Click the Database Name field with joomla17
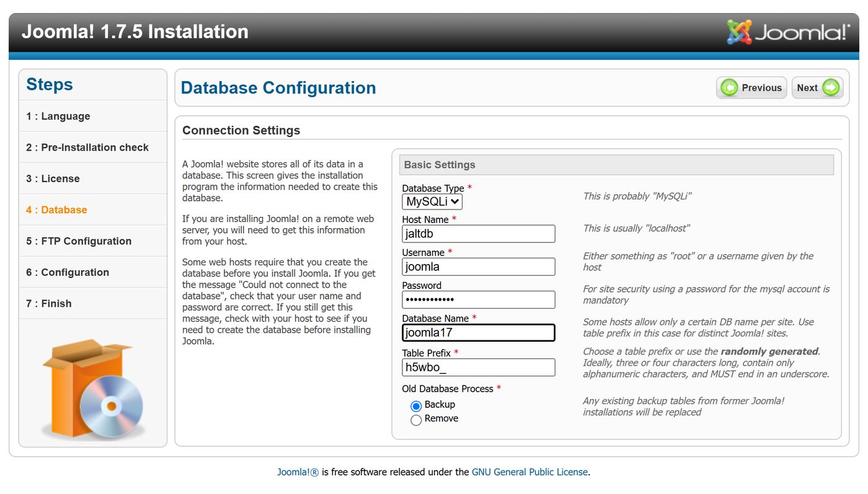Image resolution: width=868 pixels, height=494 pixels. point(479,333)
